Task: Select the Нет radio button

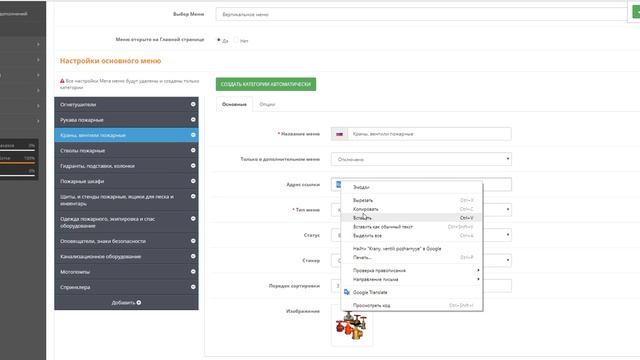Action: click(236, 40)
